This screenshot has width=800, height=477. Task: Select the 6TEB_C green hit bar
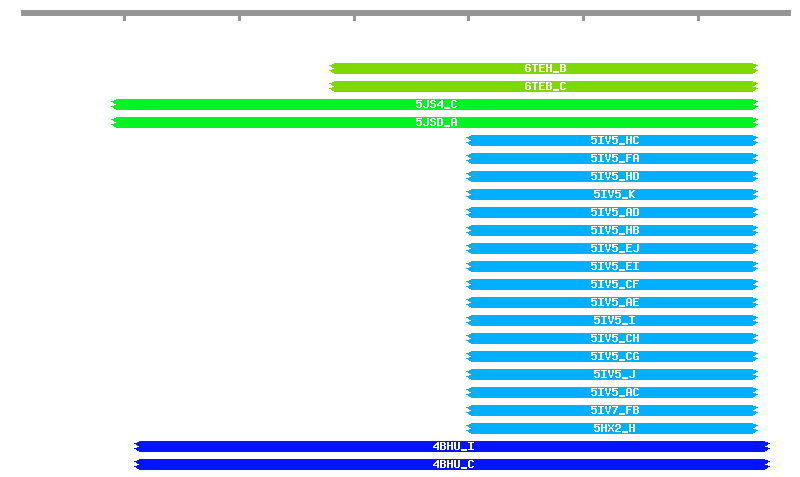[544, 87]
